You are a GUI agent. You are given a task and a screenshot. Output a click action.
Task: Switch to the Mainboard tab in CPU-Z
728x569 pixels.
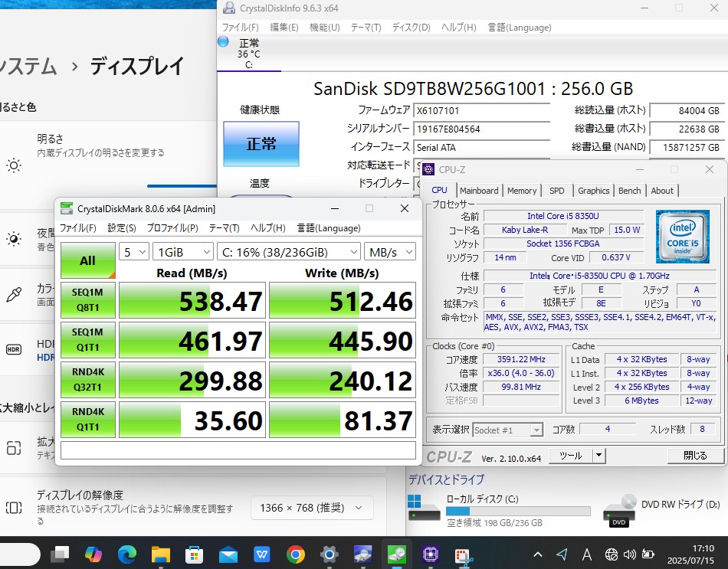coord(479,191)
